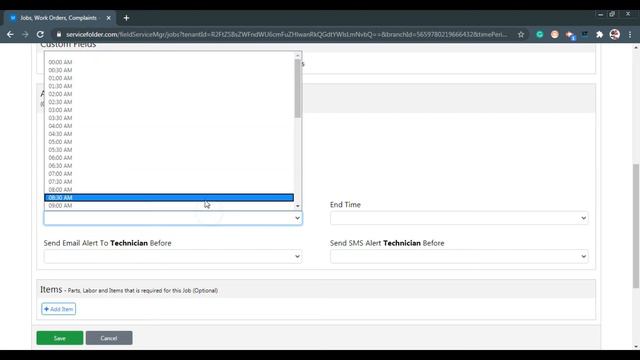Viewport: 640px width, 360px height.
Task: Bookmark this page with the star icon
Action: point(521,35)
